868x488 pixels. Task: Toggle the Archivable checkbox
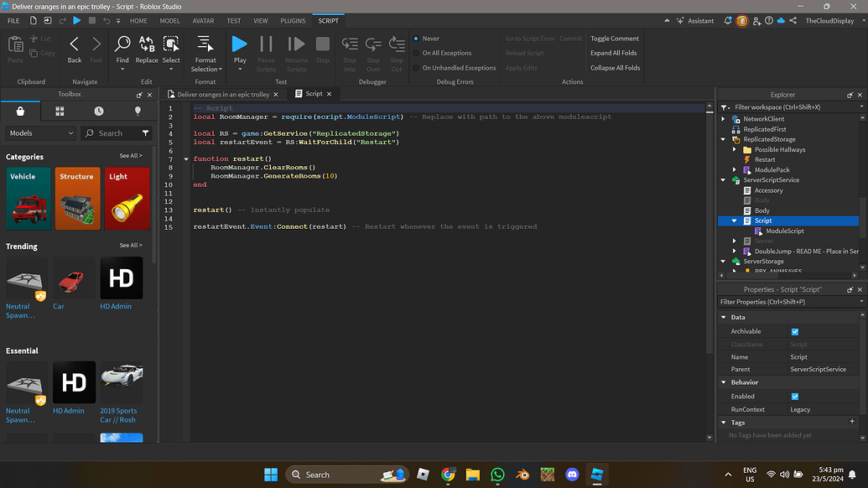point(795,331)
